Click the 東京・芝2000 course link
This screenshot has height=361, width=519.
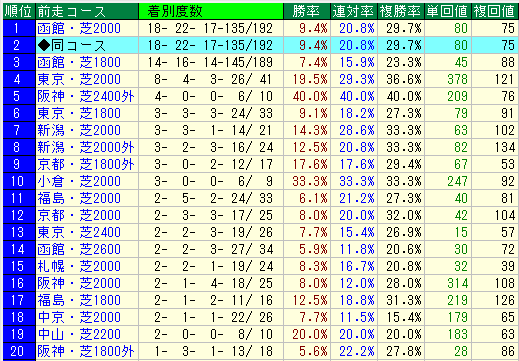click(x=79, y=79)
